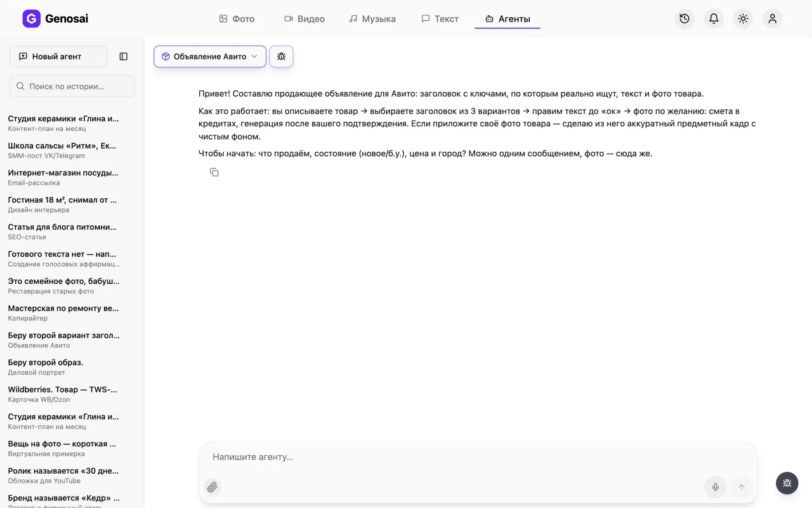The image size is (812, 508).
Task: Click the floating dark bug button
Action: click(x=787, y=483)
